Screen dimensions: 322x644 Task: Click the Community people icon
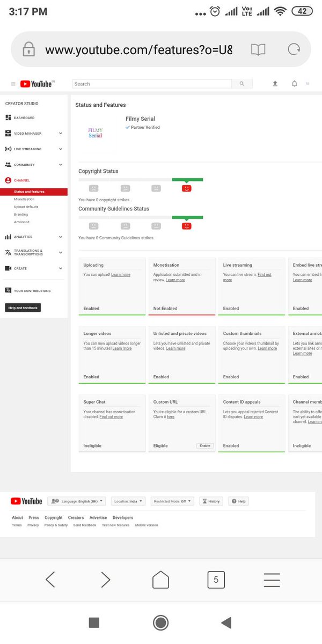8,165
